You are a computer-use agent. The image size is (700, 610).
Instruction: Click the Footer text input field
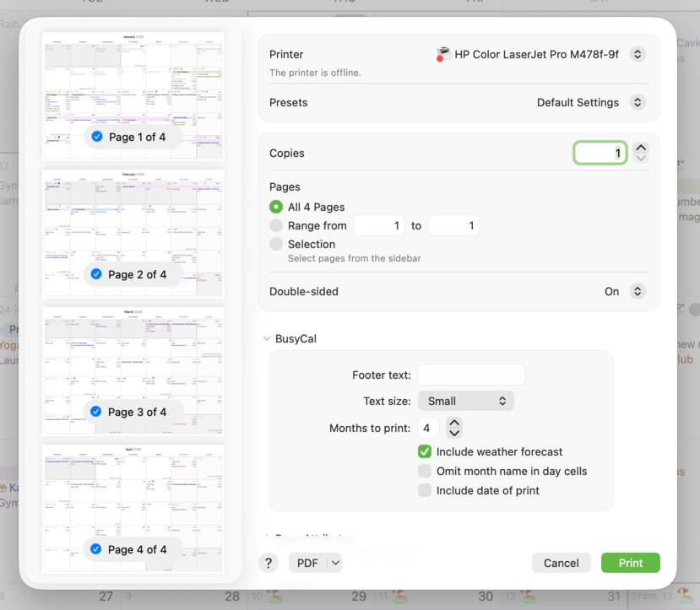[x=471, y=375]
